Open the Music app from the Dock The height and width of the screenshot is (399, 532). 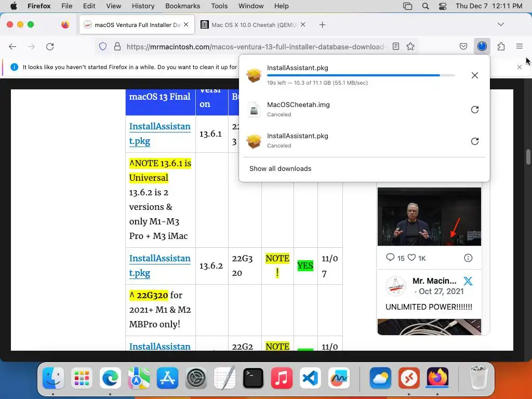[x=282, y=378]
